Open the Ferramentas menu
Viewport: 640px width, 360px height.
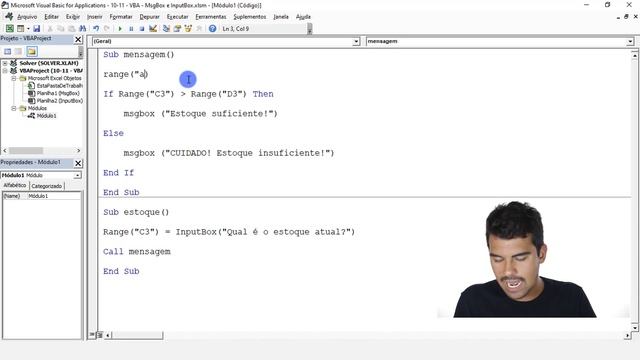click(x=211, y=17)
